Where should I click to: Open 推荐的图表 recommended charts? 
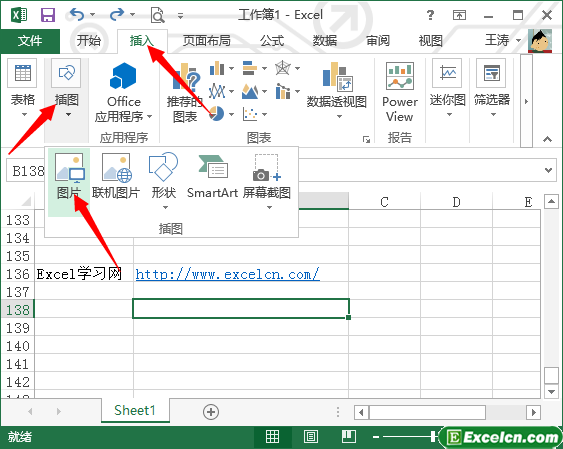[185, 93]
